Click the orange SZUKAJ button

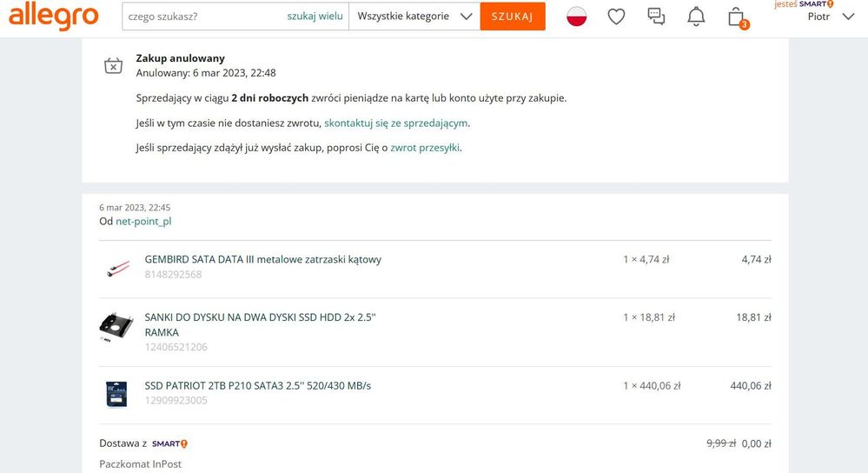513,17
